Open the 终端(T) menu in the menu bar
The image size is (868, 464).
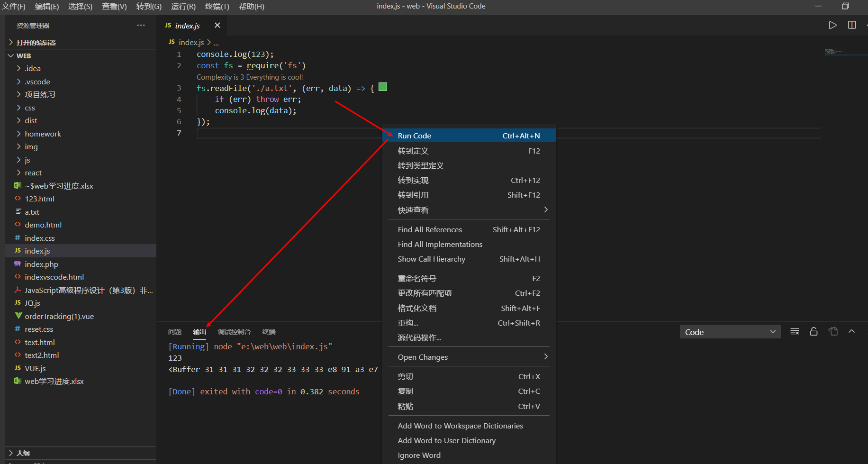tap(217, 6)
